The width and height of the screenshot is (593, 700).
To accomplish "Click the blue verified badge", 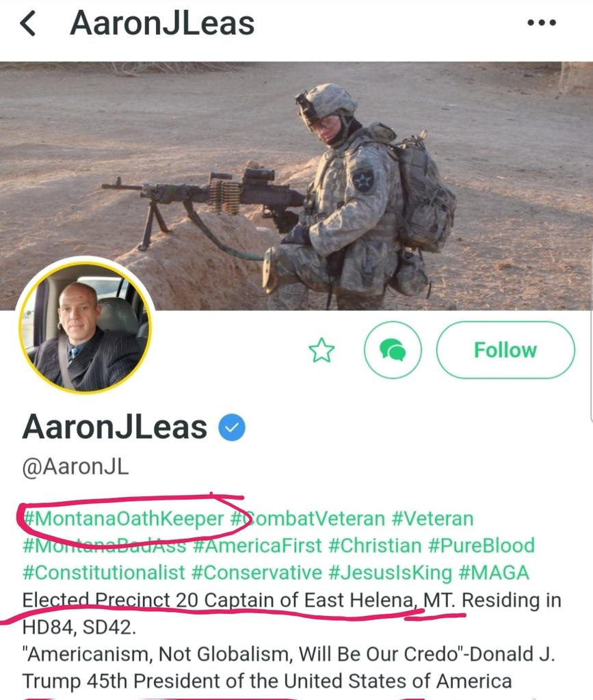I will [x=232, y=427].
